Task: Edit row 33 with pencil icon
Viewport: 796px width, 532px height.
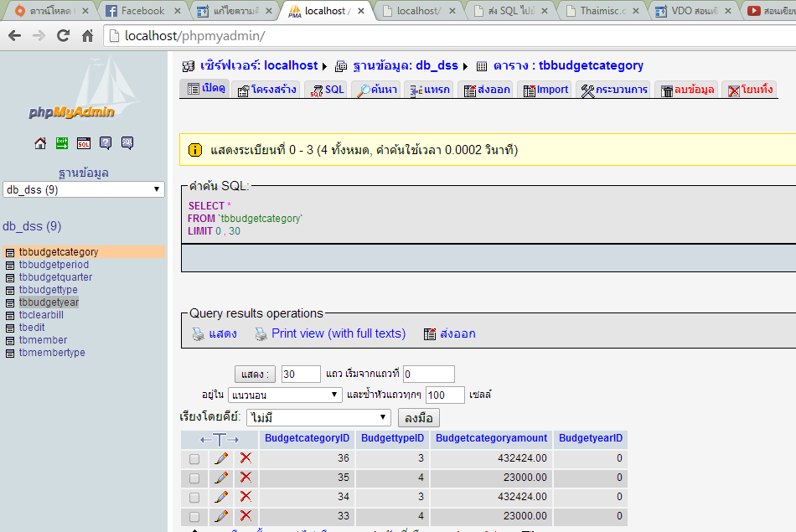Action: coord(221,516)
